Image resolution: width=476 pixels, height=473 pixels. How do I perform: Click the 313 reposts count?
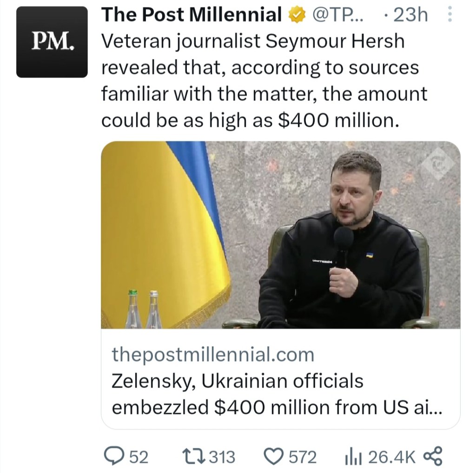(221, 457)
